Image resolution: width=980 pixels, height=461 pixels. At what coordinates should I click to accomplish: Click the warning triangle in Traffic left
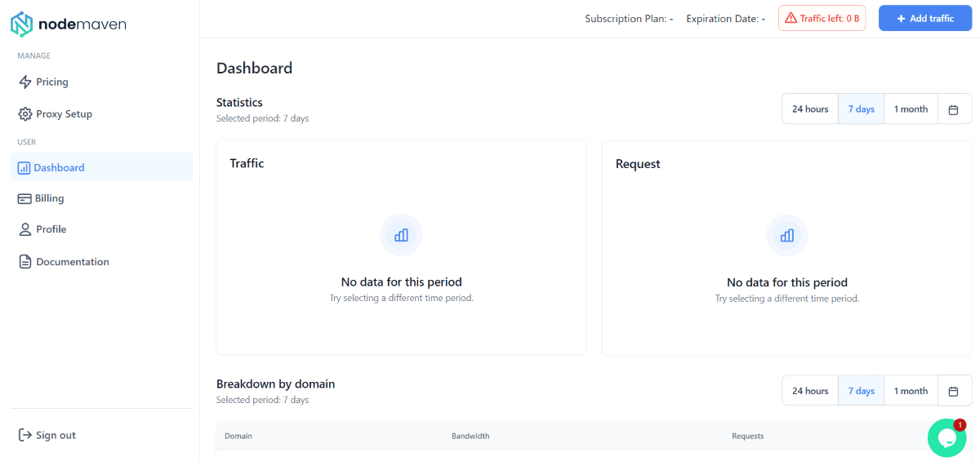791,18
